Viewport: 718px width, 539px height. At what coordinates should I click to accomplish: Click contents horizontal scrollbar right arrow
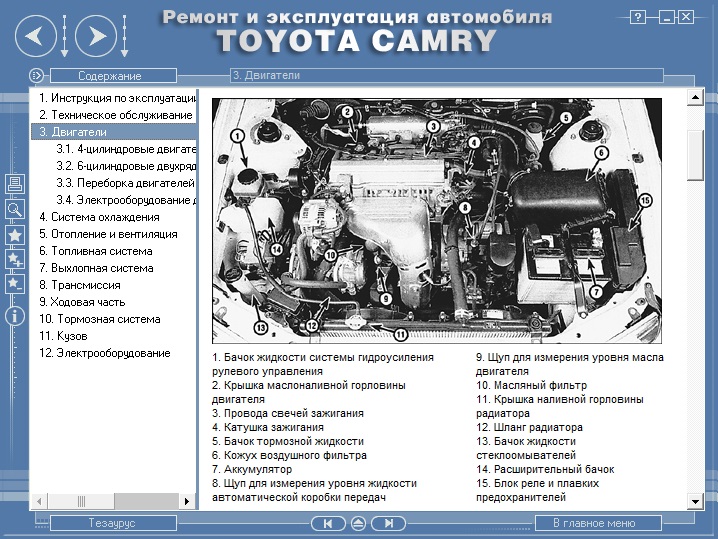[186, 501]
